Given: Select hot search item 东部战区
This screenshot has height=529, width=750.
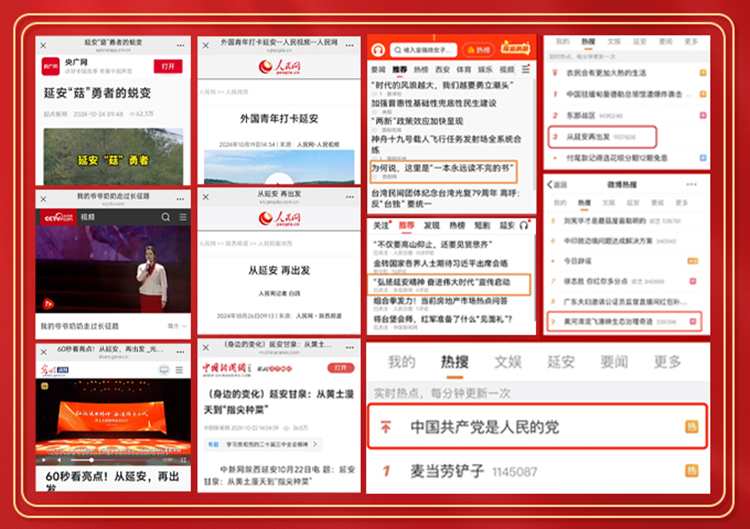Looking at the screenshot, I should tap(581, 115).
